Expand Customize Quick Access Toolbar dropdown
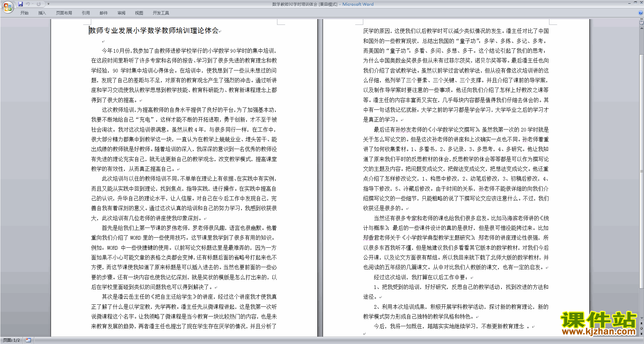 [x=48, y=4]
